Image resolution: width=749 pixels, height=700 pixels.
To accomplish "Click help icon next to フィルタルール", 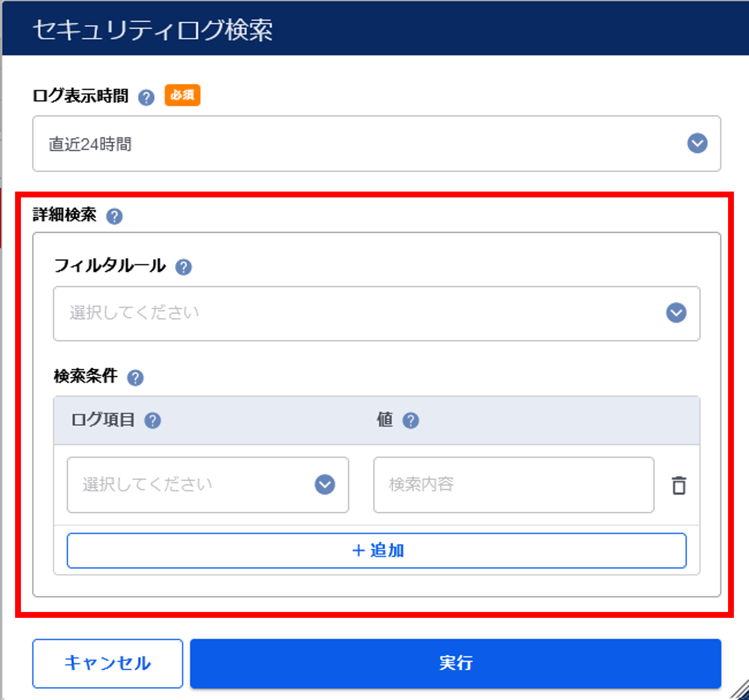I will 183,267.
